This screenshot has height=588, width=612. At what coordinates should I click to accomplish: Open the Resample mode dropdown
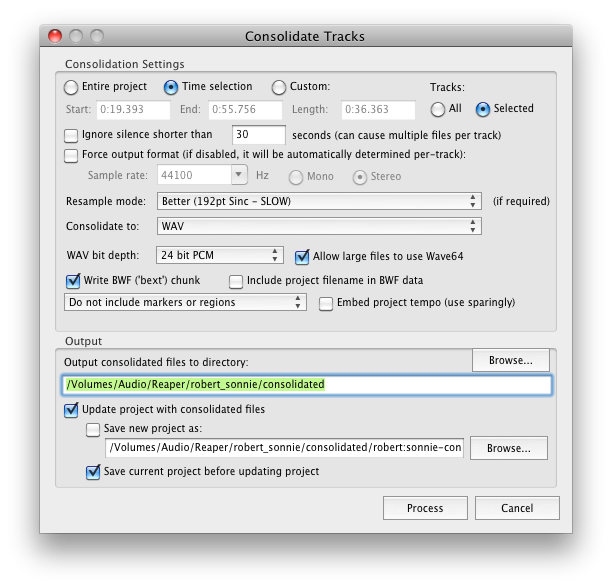point(319,201)
